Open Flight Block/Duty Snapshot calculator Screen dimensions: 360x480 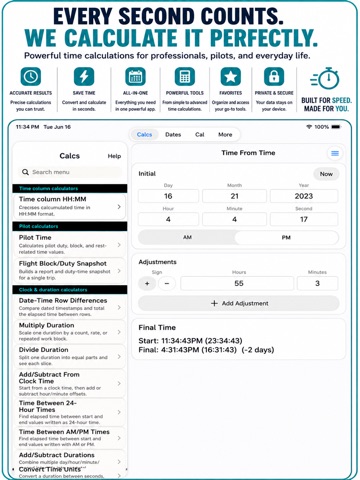click(x=70, y=270)
